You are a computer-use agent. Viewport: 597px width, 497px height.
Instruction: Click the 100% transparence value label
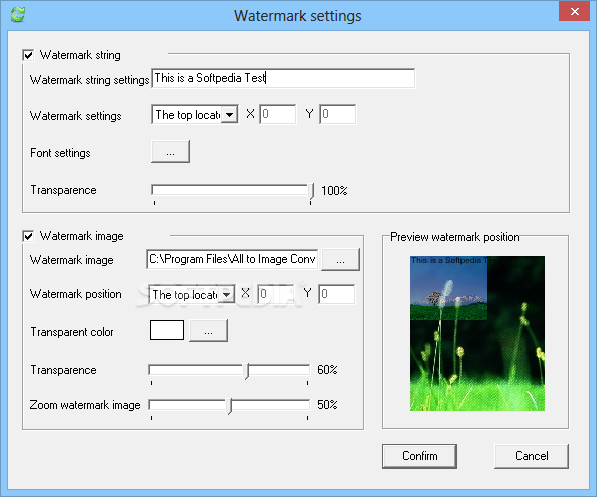pyautogui.click(x=334, y=190)
